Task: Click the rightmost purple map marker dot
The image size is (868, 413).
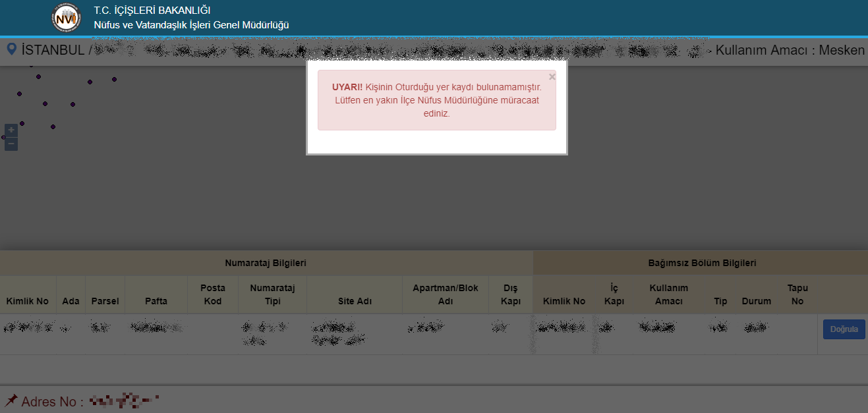Action: point(114,79)
